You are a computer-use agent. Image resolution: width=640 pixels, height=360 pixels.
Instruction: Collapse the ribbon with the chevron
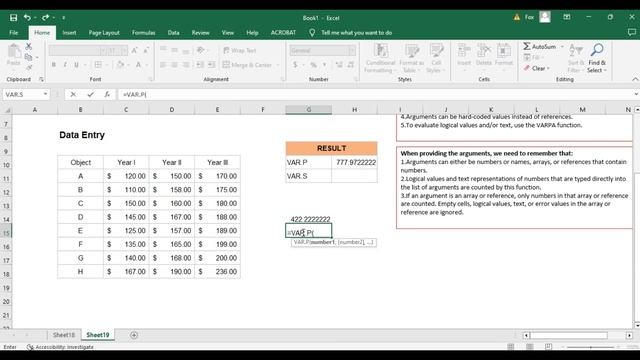click(x=635, y=79)
